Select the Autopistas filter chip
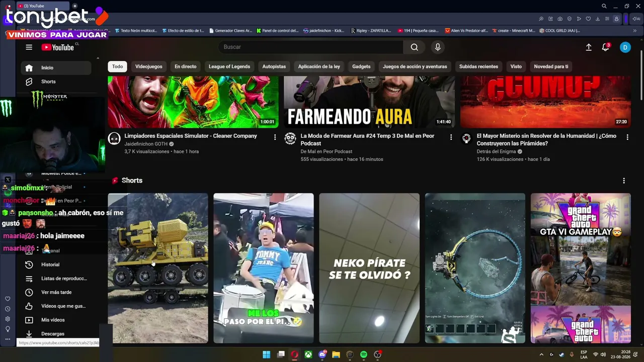The height and width of the screenshot is (362, 644). coord(274,66)
